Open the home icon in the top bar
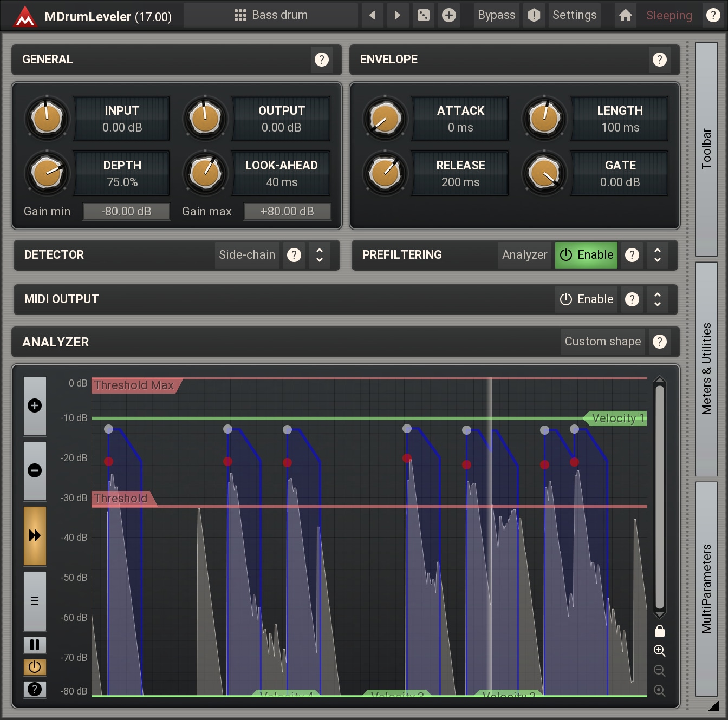Screen dimensions: 728x720 click(x=625, y=15)
